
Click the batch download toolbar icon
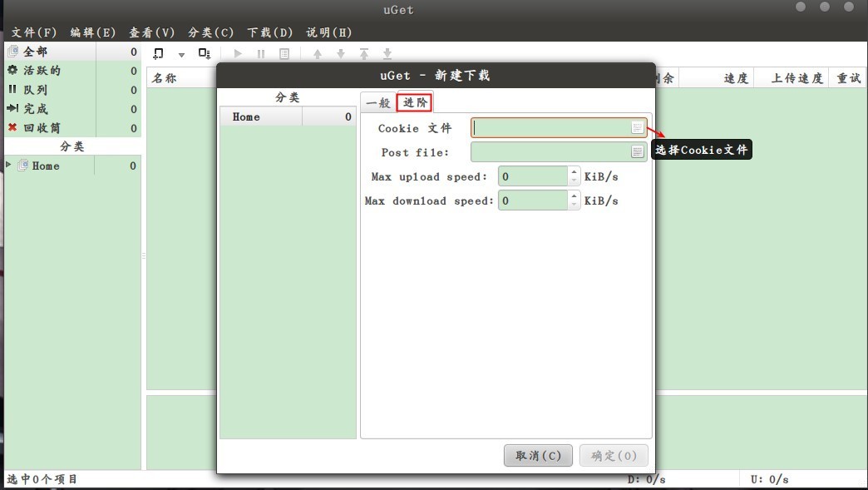tap(205, 54)
